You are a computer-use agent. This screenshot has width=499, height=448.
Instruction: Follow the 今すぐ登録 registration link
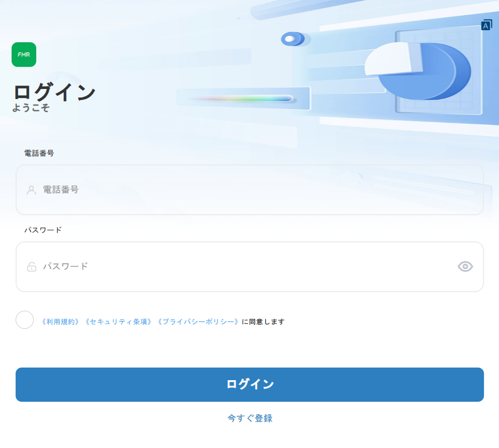click(249, 418)
